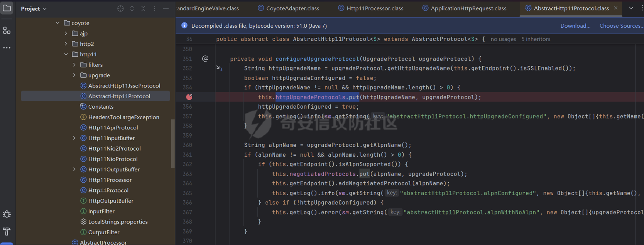Open the Structure tool window icon
The height and width of the screenshot is (245, 644).
click(7, 30)
